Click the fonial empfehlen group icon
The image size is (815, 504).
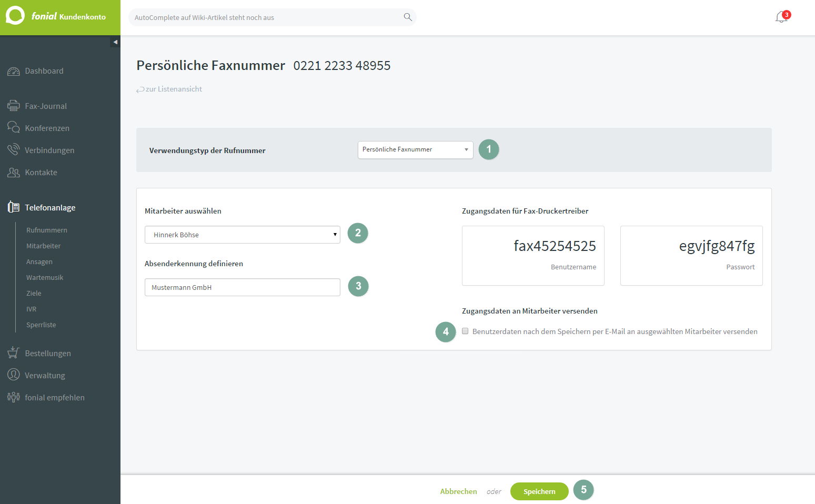coord(14,397)
